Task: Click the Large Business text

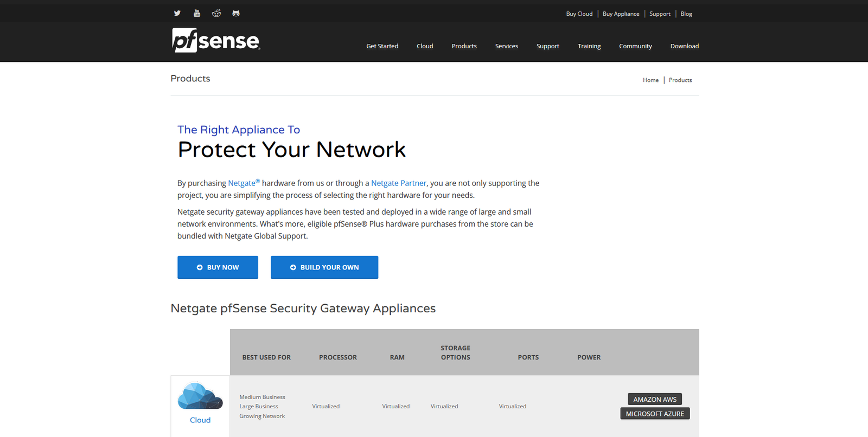Action: 259,406
